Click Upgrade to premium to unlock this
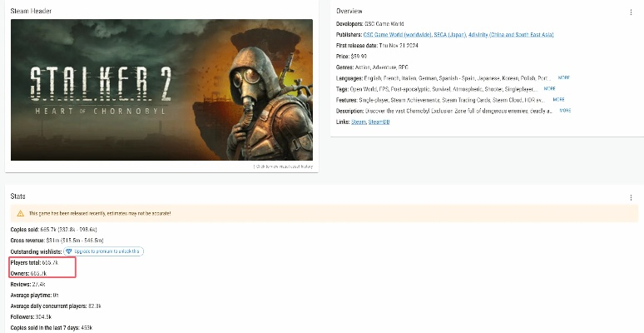 pos(107,251)
